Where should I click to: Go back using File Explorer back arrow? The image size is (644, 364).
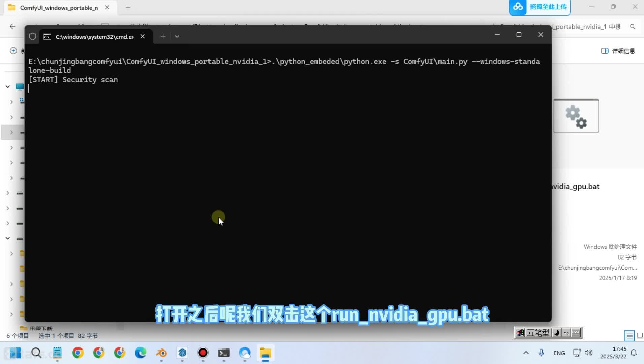pyautogui.click(x=12, y=26)
